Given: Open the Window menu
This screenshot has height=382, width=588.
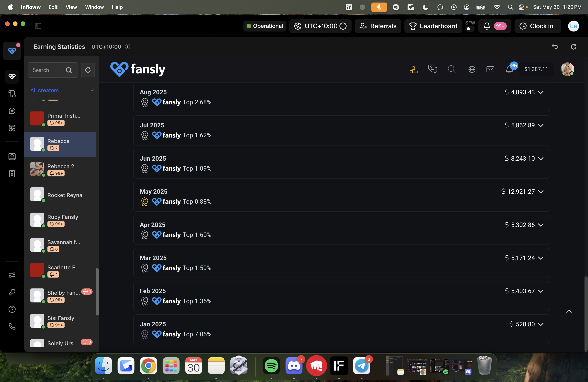Looking at the screenshot, I should 94,7.
